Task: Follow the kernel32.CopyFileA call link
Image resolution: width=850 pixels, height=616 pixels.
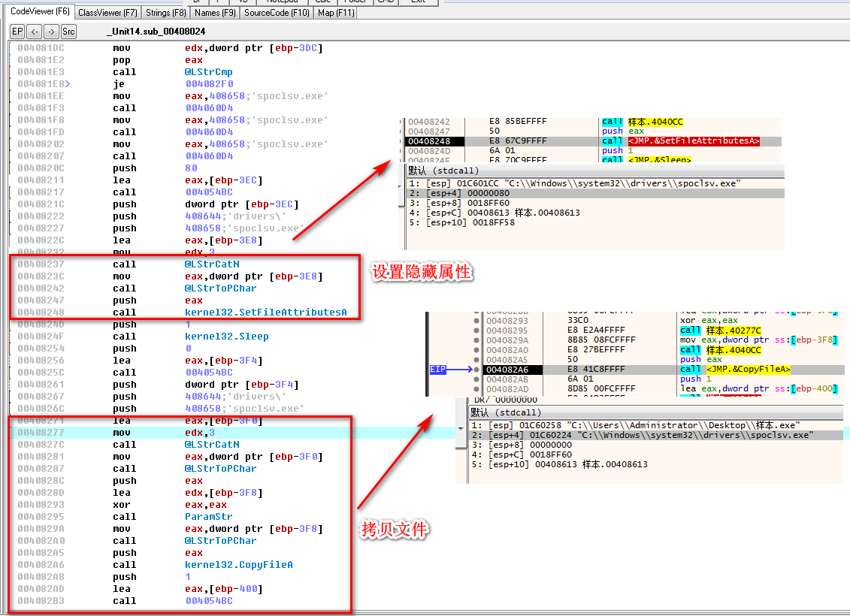Action: [238, 565]
